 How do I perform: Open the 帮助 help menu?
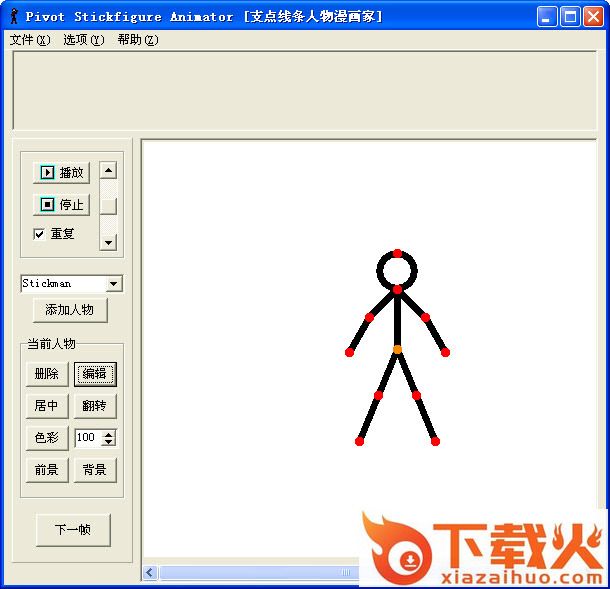138,40
